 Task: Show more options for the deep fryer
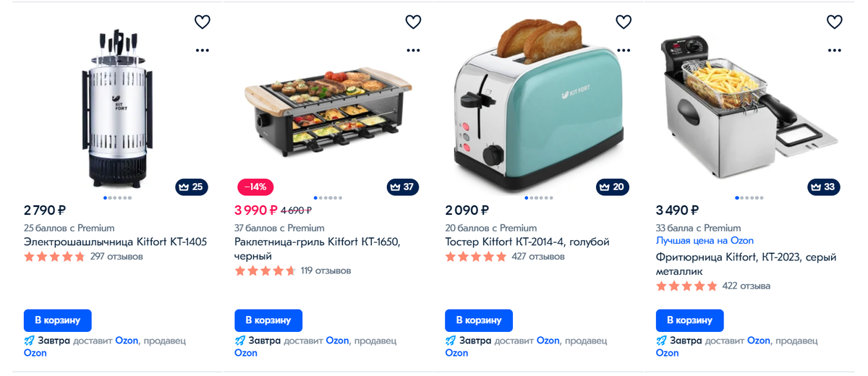tap(834, 51)
